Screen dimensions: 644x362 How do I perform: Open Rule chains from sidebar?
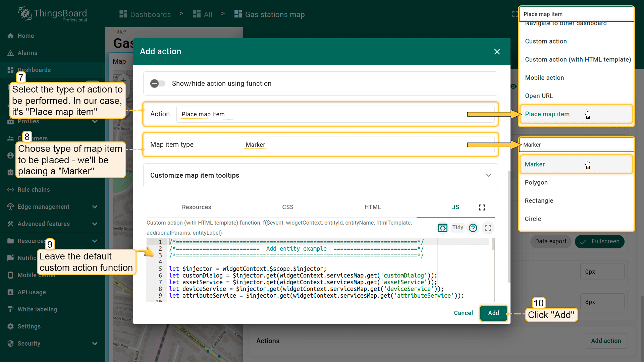pyautogui.click(x=34, y=190)
